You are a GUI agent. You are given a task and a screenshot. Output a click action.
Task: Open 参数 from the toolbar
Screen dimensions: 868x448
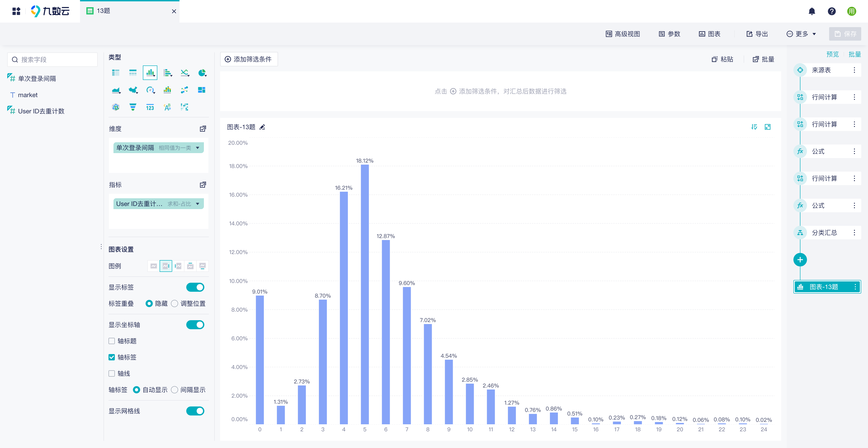pyautogui.click(x=670, y=34)
